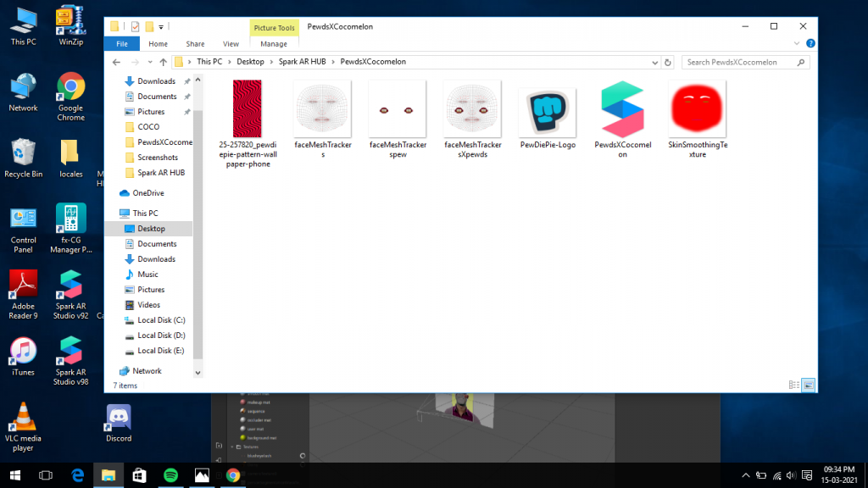Click the navigation pane scrollbar down arrow
The width and height of the screenshot is (868, 488).
(198, 373)
